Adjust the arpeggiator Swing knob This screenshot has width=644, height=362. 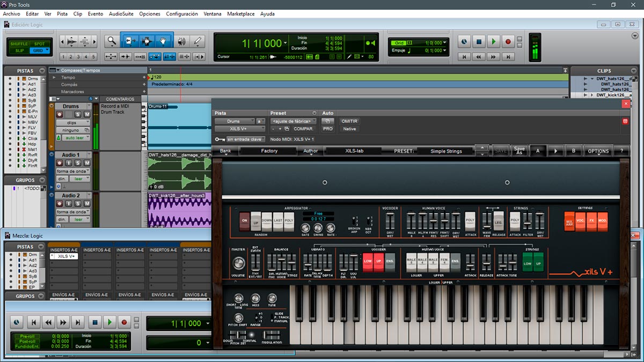click(x=318, y=227)
